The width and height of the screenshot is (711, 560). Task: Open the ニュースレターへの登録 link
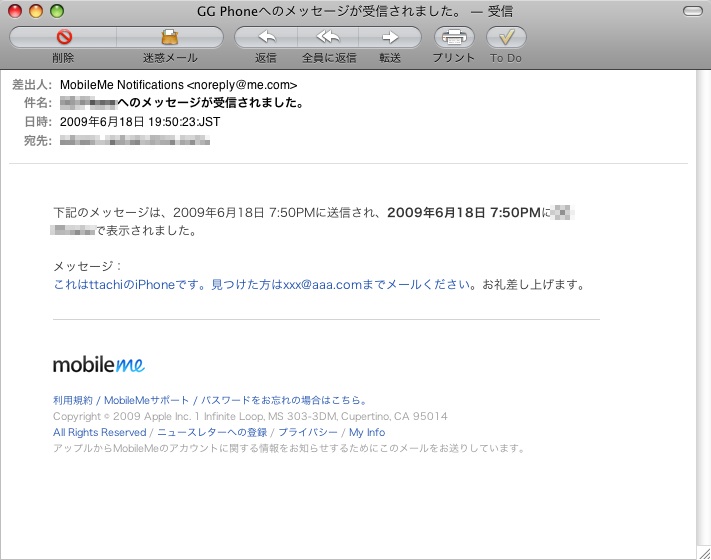point(212,432)
